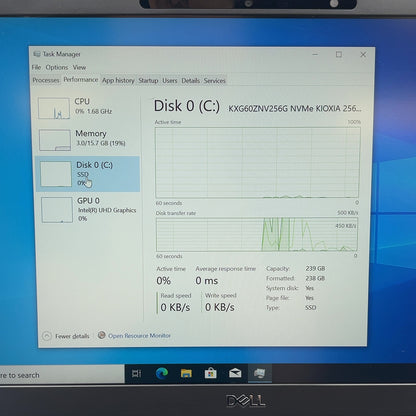
Task: Open File Explorer from taskbar
Action: click(x=186, y=373)
